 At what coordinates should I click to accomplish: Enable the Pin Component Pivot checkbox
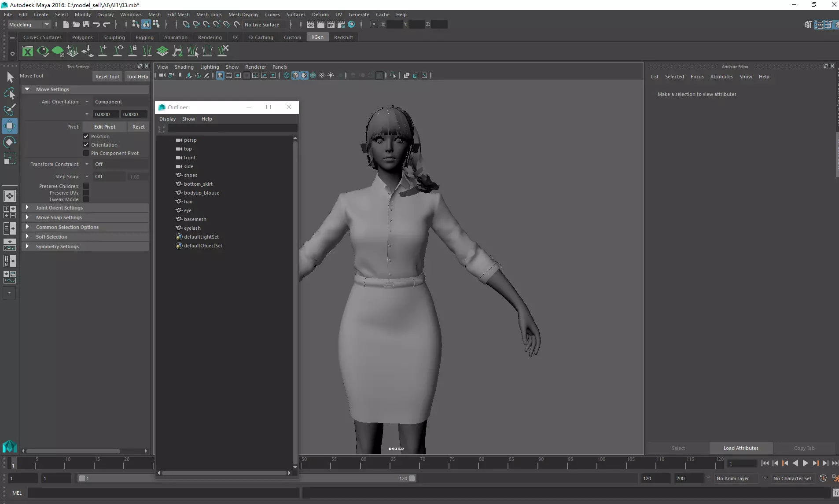(86, 153)
